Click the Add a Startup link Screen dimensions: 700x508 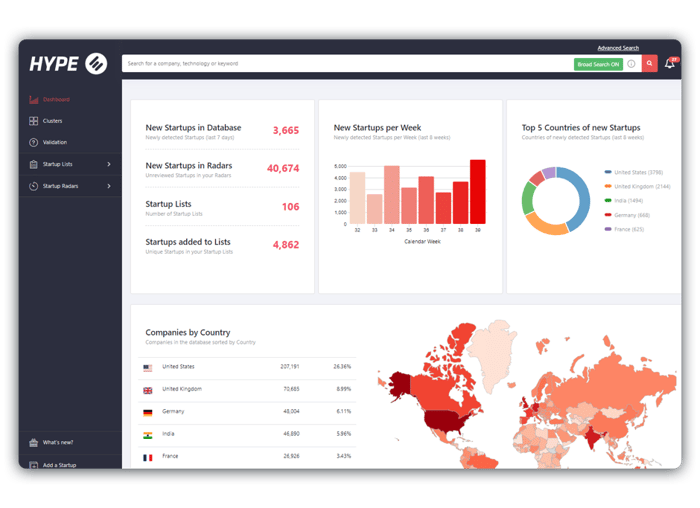tap(59, 465)
